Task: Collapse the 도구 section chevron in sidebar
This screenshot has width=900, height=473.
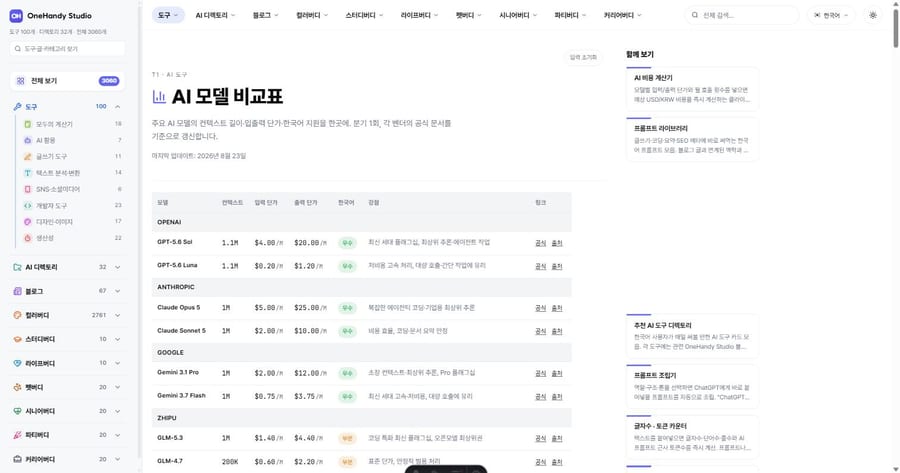Action: tap(118, 107)
